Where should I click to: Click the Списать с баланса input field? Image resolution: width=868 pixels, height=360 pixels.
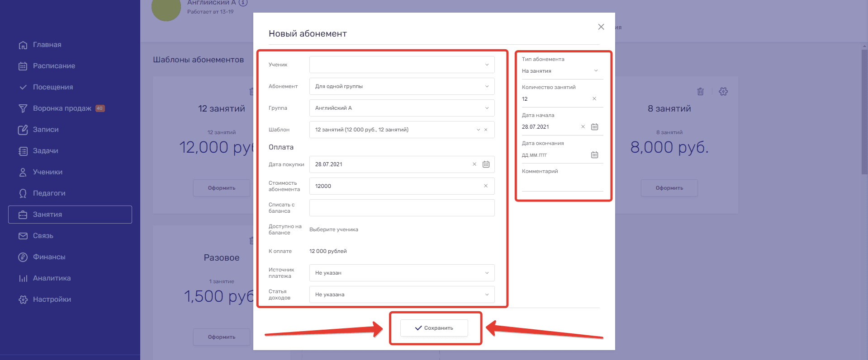[402, 208]
